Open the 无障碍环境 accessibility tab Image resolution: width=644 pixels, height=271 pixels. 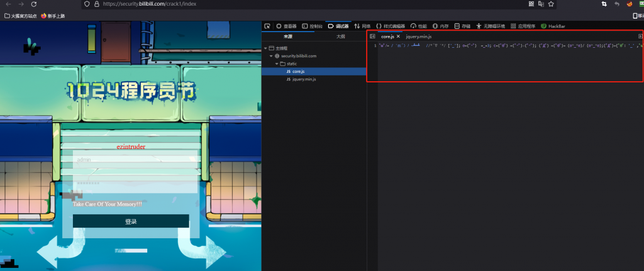point(491,26)
